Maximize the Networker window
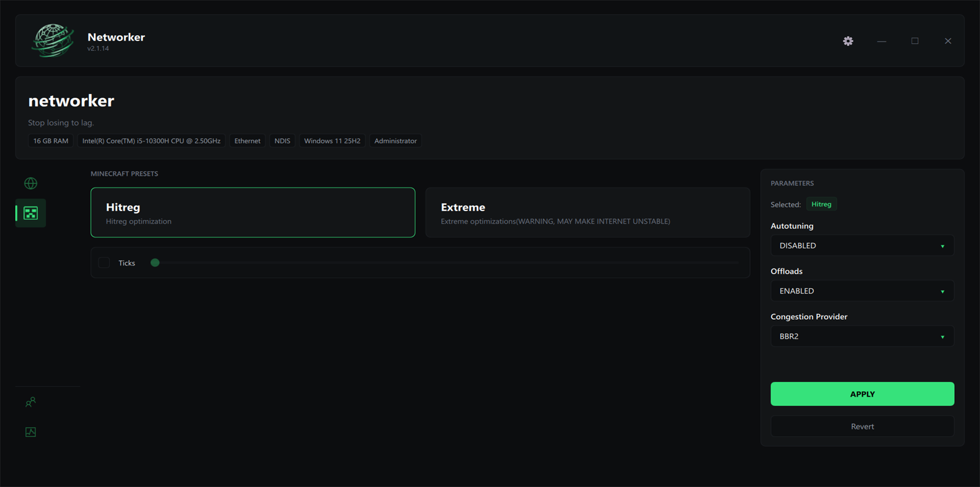The width and height of the screenshot is (980, 487). coord(914,41)
